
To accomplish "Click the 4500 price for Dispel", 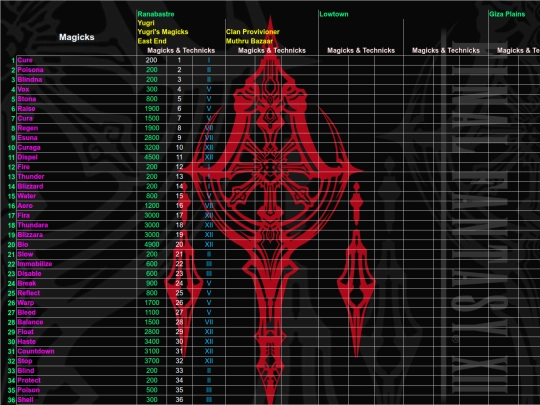I will [x=152, y=157].
